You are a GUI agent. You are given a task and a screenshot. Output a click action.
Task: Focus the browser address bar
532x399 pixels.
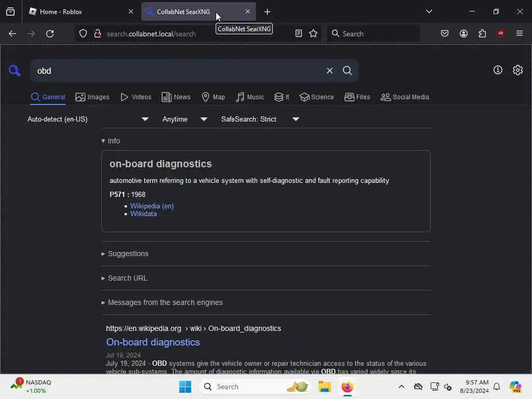[198, 34]
